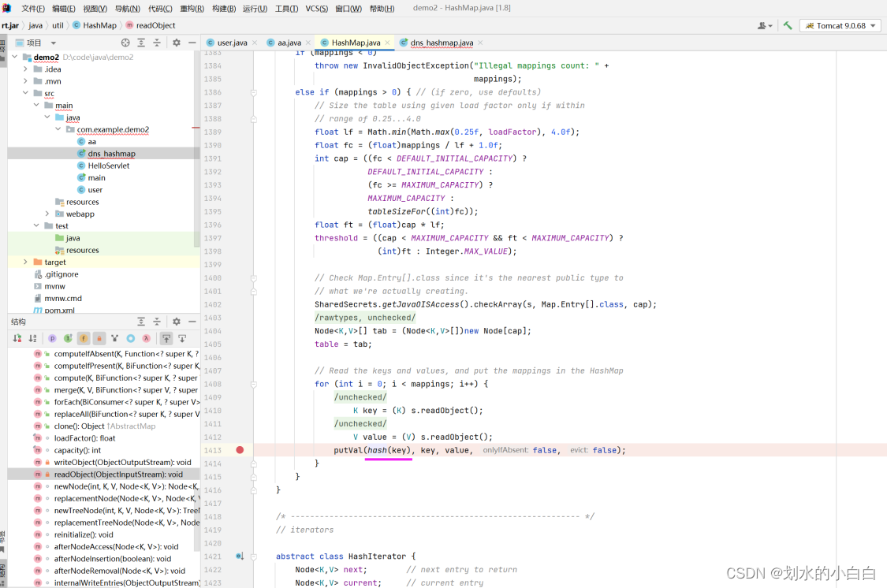Open the user account icon dropdown
This screenshot has width=887, height=588.
point(765,25)
